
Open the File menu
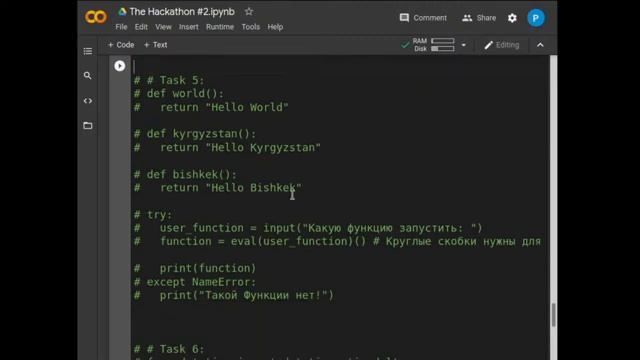click(x=121, y=27)
